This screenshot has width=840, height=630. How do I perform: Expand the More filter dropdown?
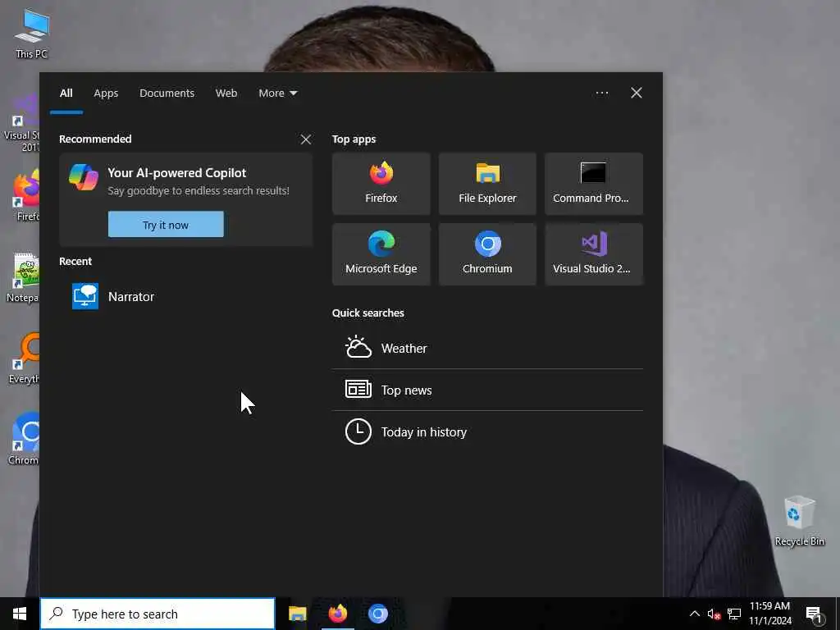coord(277,94)
